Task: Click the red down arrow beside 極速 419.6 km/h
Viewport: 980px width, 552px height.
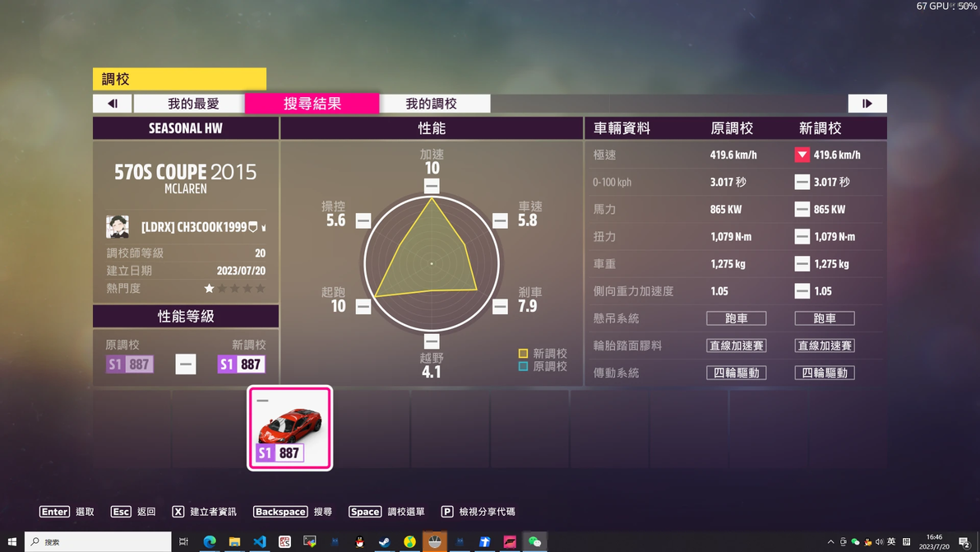Action: pyautogui.click(x=802, y=155)
